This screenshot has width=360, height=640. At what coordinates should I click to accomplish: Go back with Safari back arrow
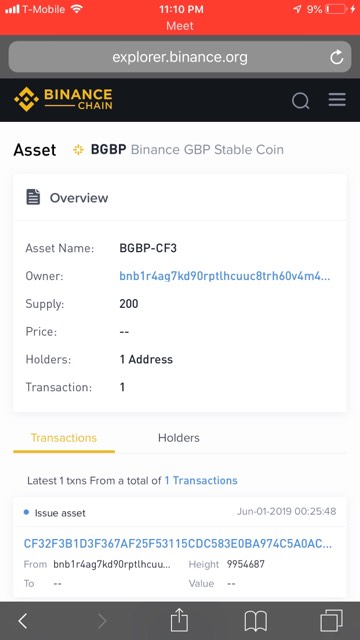[x=23, y=621]
